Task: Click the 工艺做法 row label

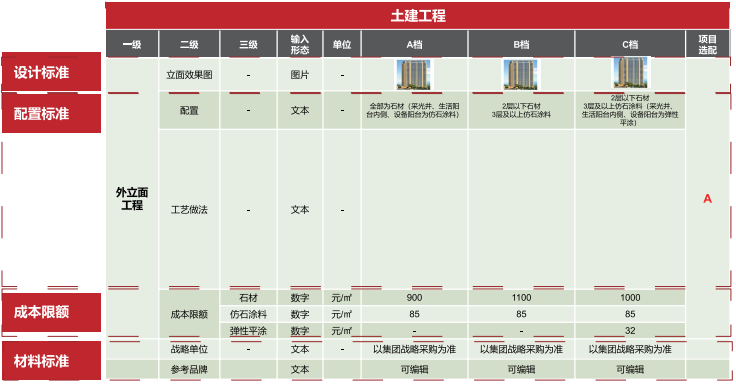Action: [189, 210]
